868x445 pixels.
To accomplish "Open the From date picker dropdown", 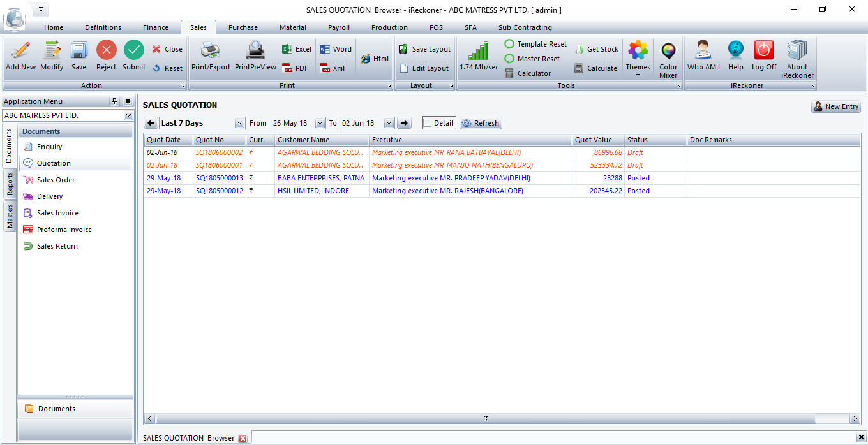I will [320, 123].
